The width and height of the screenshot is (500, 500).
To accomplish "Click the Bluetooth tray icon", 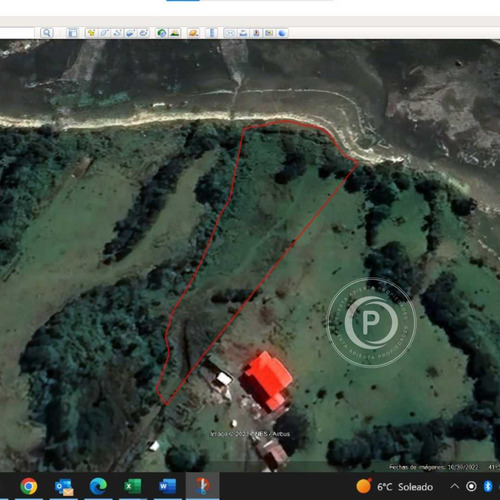I will tap(488, 486).
